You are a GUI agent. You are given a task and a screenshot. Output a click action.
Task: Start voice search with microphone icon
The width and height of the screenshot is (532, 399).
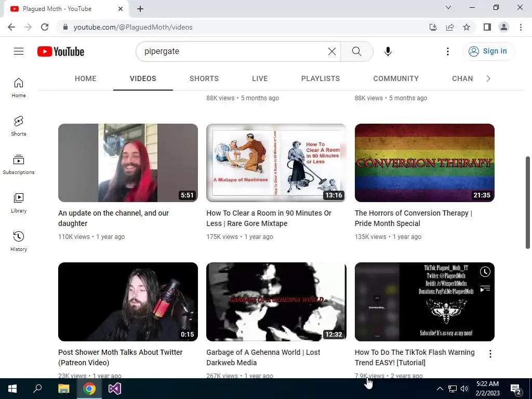click(388, 51)
